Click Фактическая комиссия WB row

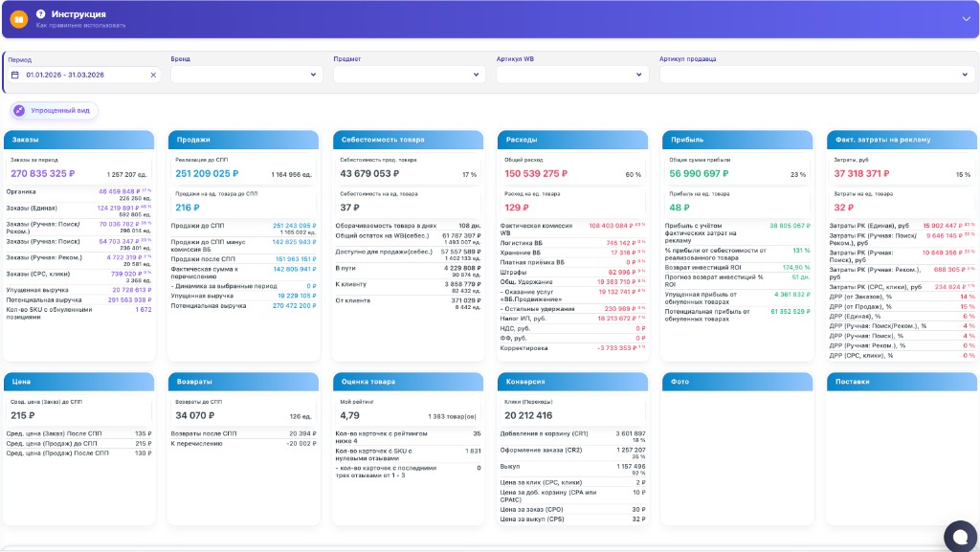[x=572, y=230]
